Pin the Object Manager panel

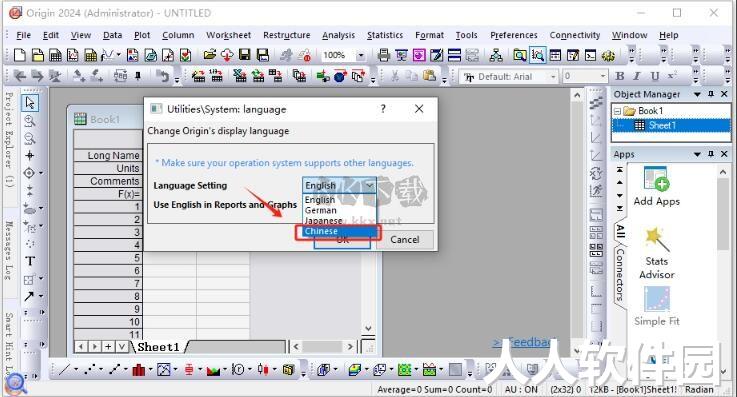pos(711,94)
